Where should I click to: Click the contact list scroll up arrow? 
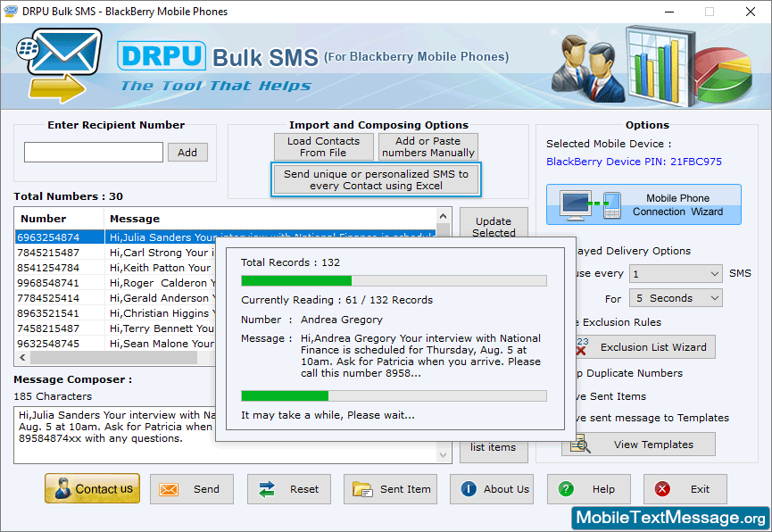[x=443, y=216]
